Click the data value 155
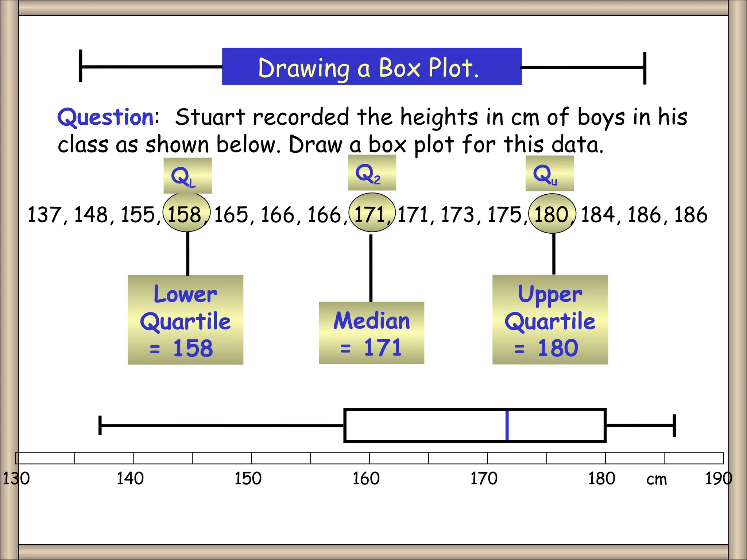The height and width of the screenshot is (560, 747). [x=138, y=214]
